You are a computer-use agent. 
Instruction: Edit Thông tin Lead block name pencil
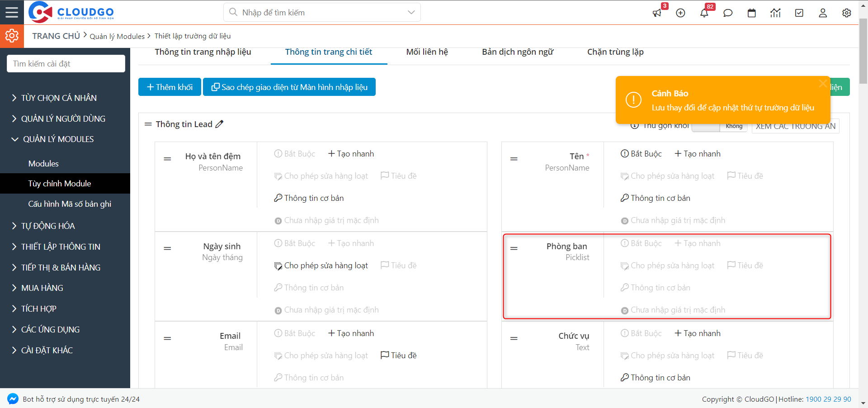point(219,124)
